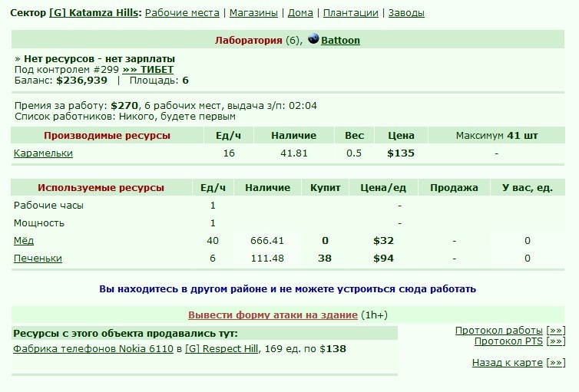Go back via Назад к карте
This screenshot has height=392, width=579.
(x=508, y=363)
